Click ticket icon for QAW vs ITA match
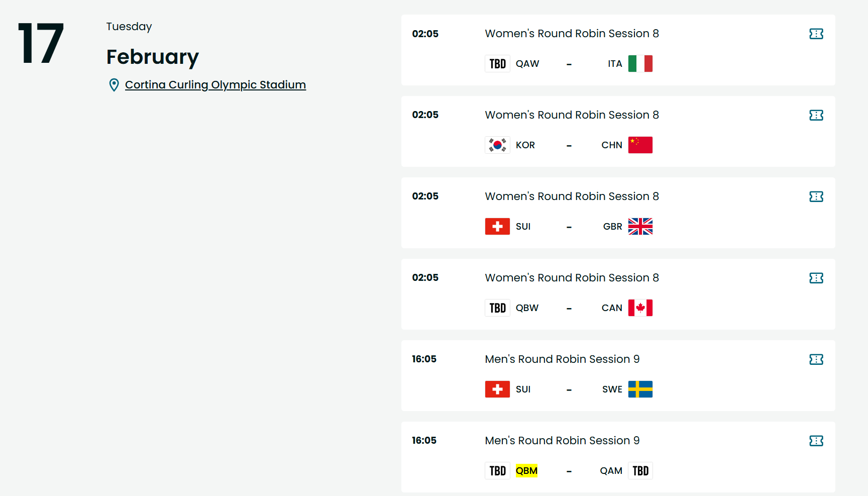This screenshot has height=496, width=868. [816, 34]
